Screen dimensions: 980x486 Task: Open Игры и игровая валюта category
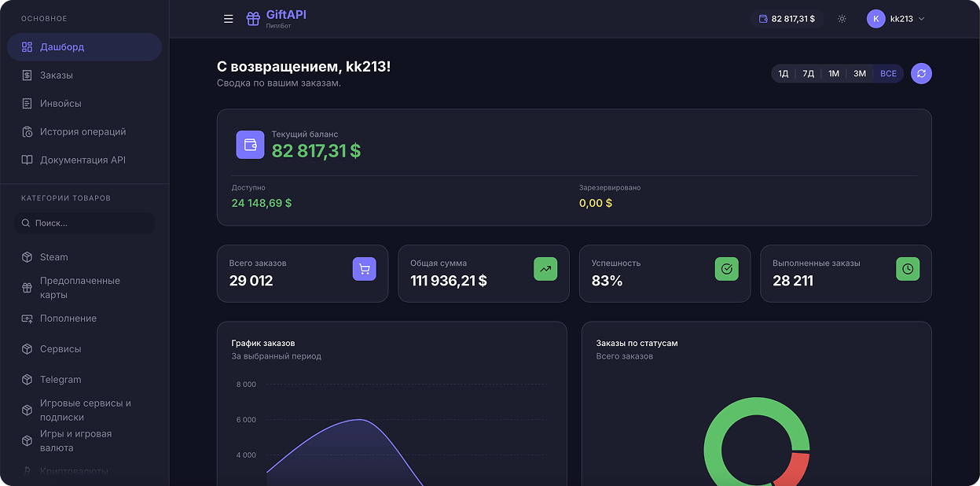click(85, 441)
